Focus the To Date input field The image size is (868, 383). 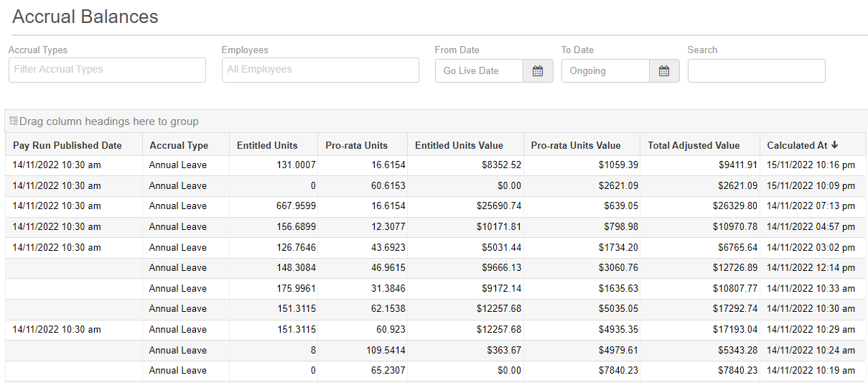click(x=605, y=70)
